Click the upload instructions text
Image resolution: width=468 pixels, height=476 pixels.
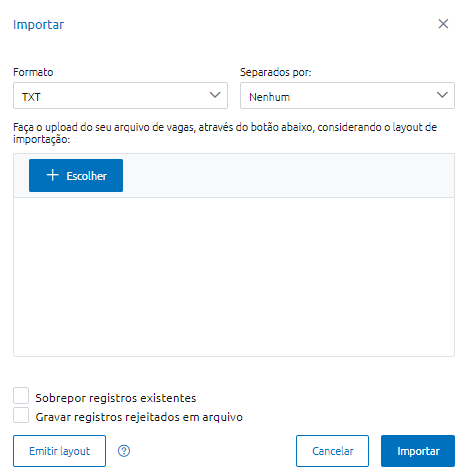tap(225, 133)
